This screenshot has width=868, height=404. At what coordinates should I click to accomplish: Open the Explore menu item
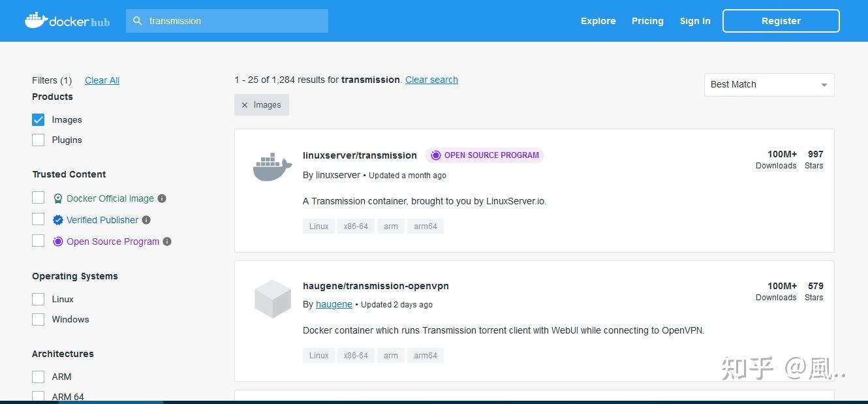tap(598, 21)
